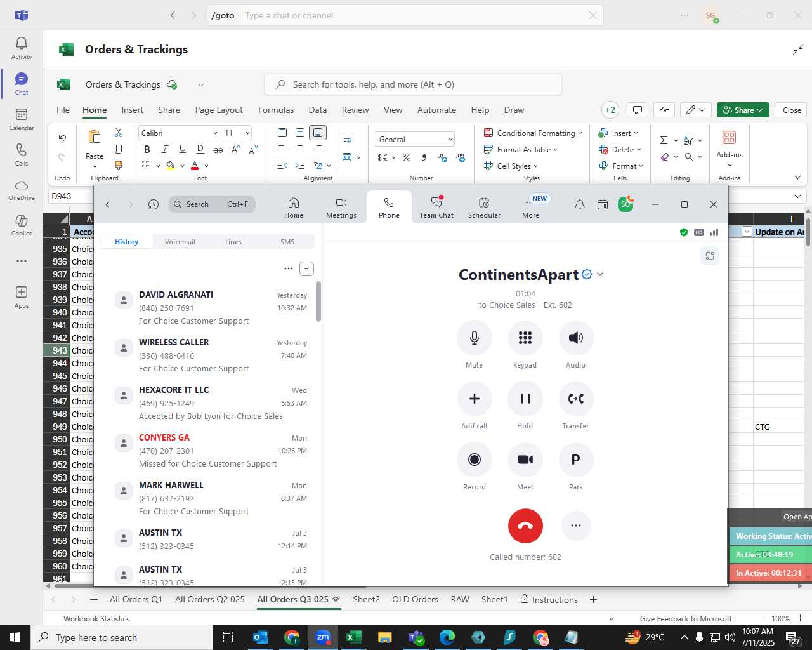Switch to All Orders Q1 sheet
This screenshot has height=650, width=812.
pyautogui.click(x=136, y=599)
